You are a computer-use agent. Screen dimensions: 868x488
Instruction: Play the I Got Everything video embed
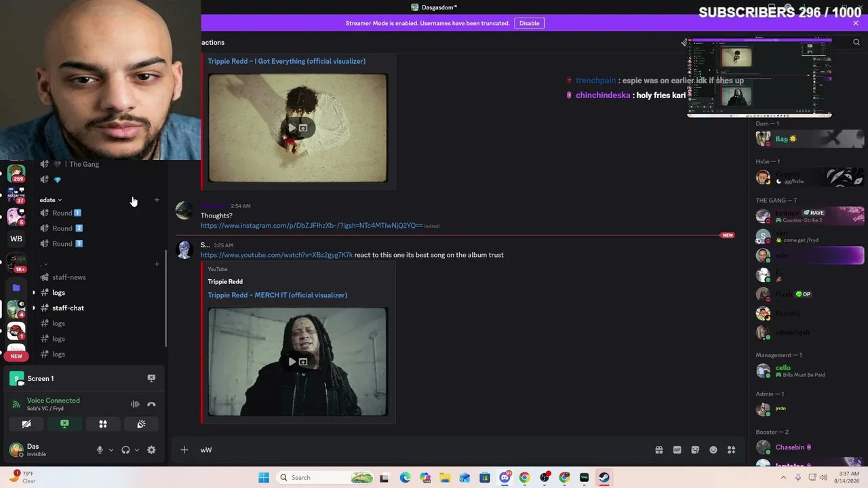(292, 128)
